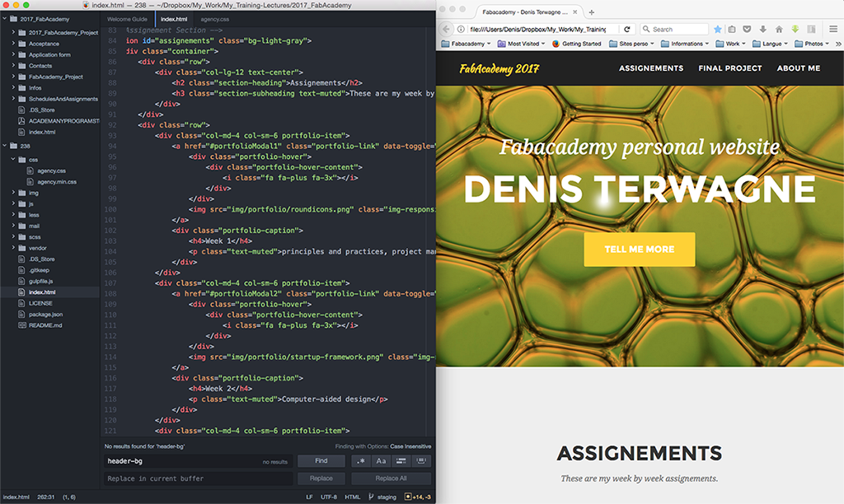The image size is (844, 504).
Task: Toggle whole word find option
Action: click(x=421, y=461)
